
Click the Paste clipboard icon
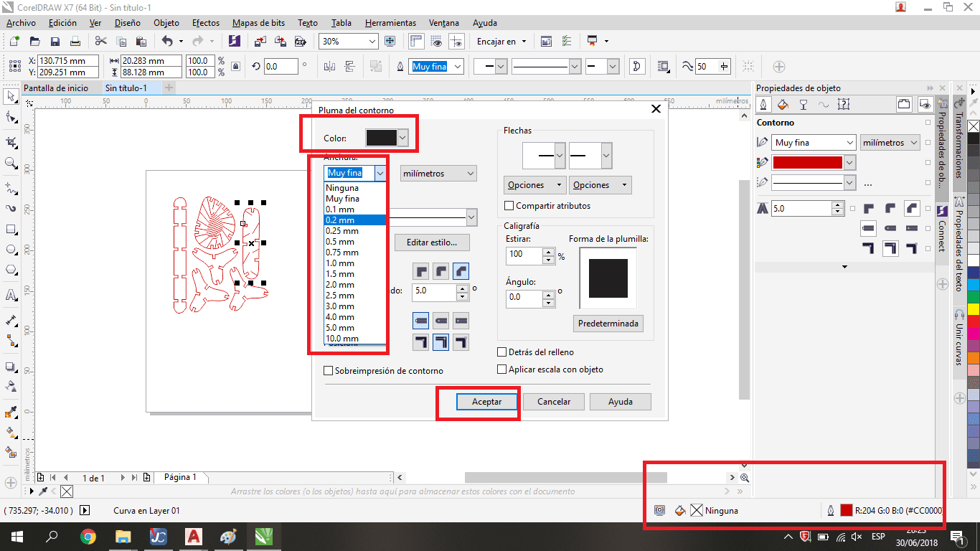(x=141, y=42)
